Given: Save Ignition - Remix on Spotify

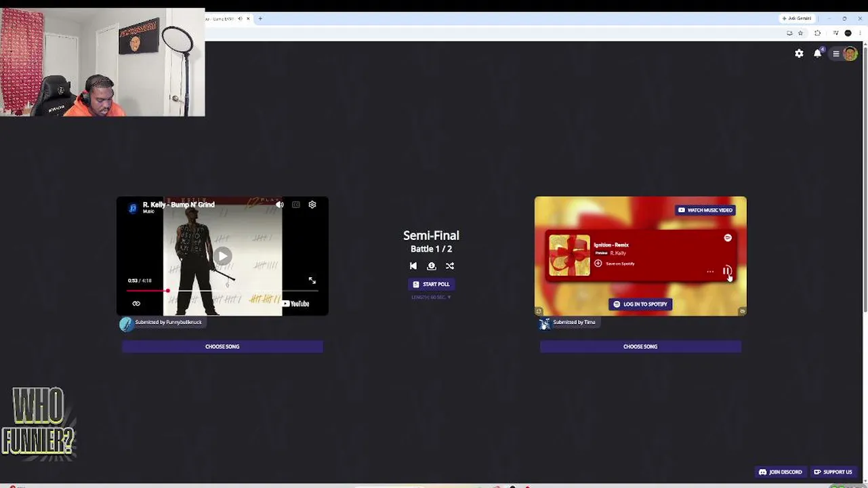Looking at the screenshot, I should 615,264.
